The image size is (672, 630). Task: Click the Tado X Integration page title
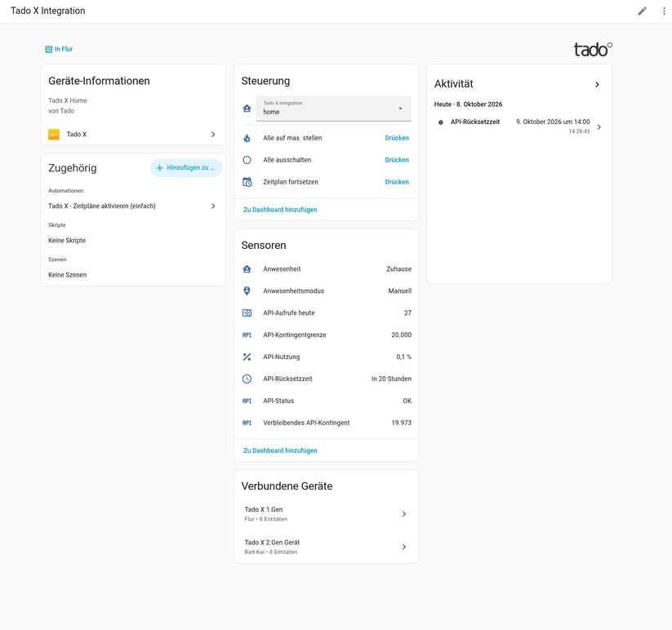click(48, 11)
